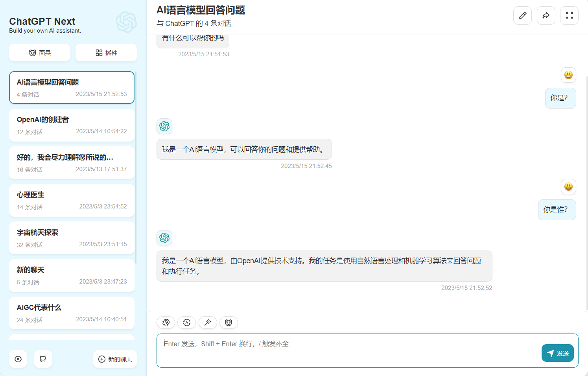
Task: Select the OpenAI的创建者 conversation
Action: [72, 125]
